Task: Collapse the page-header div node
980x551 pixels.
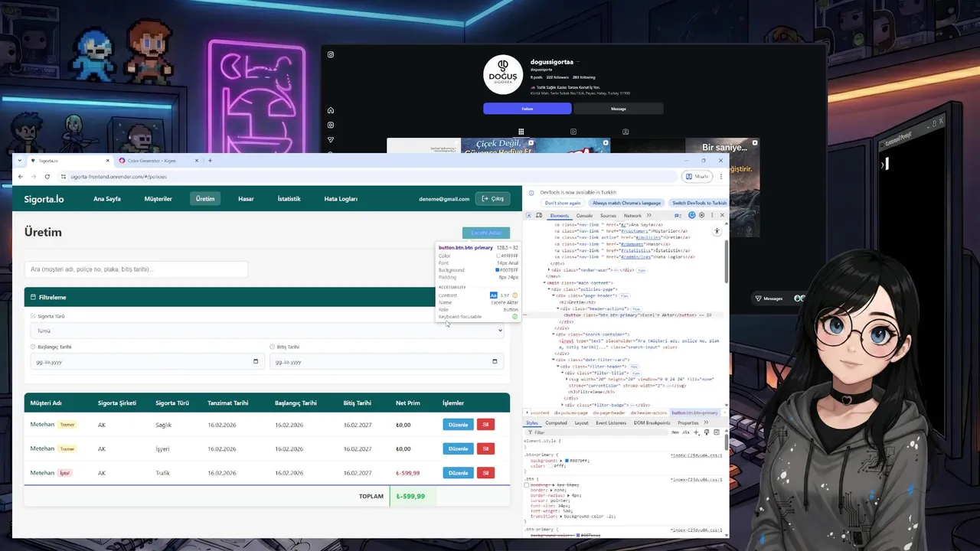Action: click(554, 295)
